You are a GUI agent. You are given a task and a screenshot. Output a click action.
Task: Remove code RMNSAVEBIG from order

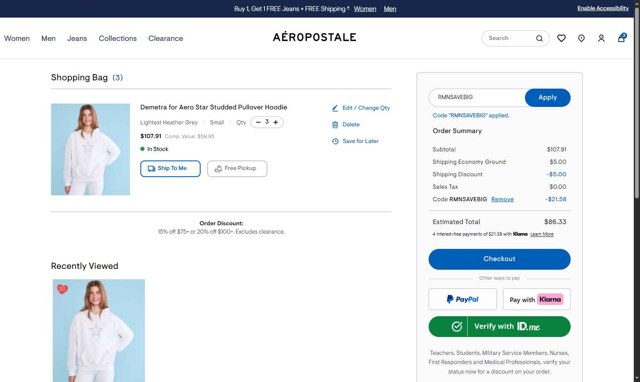point(502,199)
